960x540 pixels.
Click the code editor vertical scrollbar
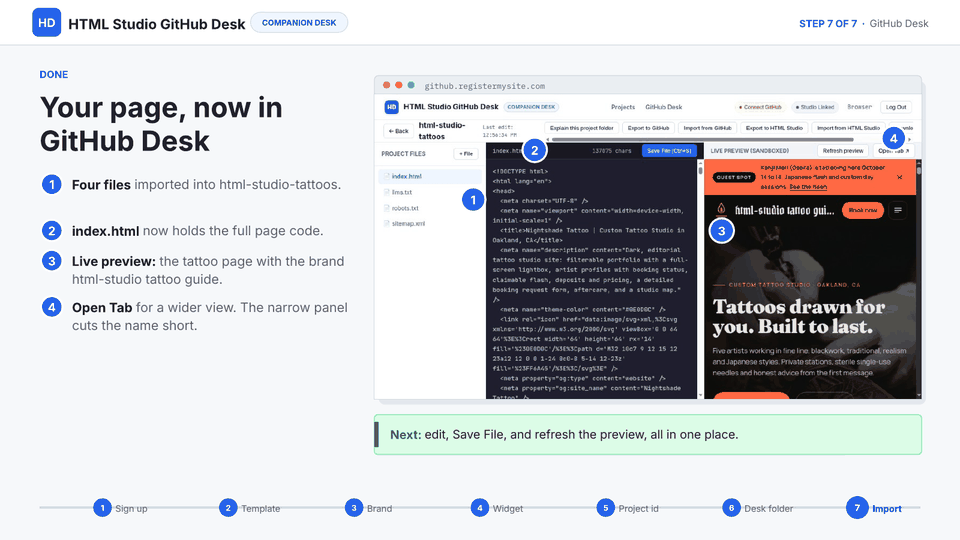pos(700,279)
